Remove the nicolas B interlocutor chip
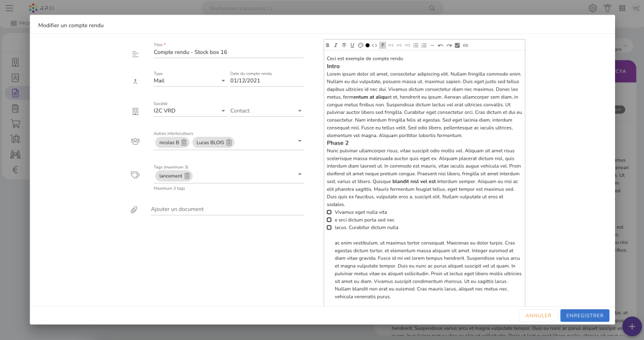Viewport: 644px width, 340px height. 184,143
